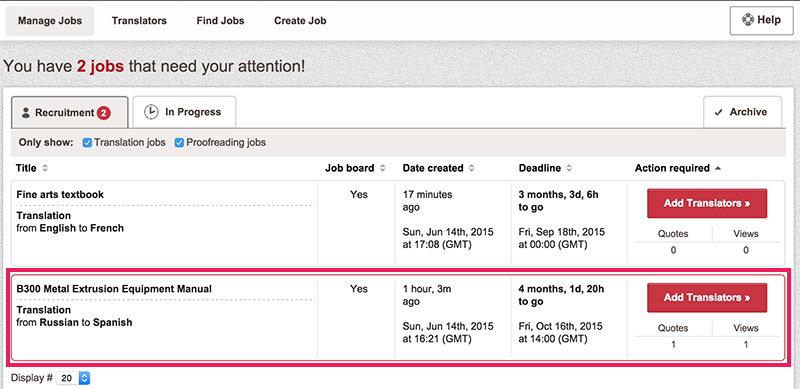The height and width of the screenshot is (389, 800).
Task: Uncheck the Translation jobs checkbox
Action: pyautogui.click(x=87, y=143)
